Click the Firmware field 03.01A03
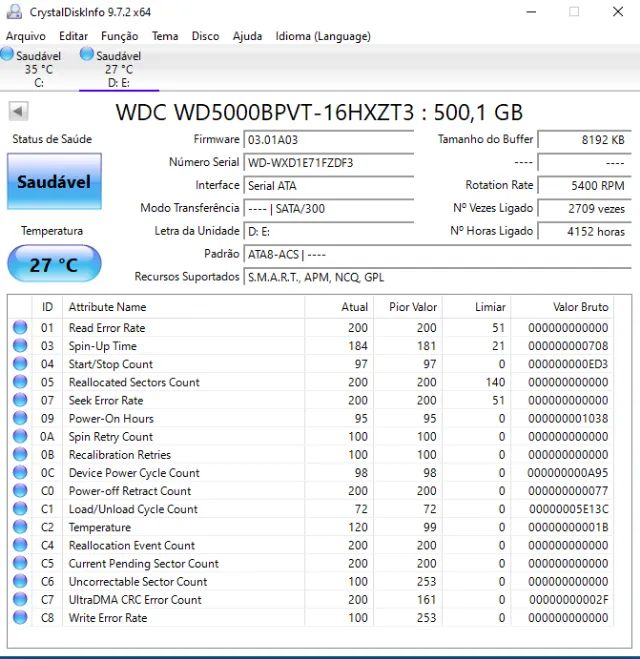Viewport: 640px width, 659px height. coord(329,140)
